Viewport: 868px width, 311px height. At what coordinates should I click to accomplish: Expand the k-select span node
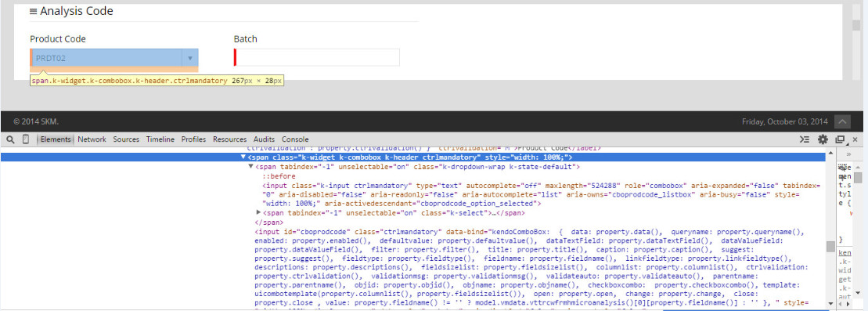coord(258,213)
